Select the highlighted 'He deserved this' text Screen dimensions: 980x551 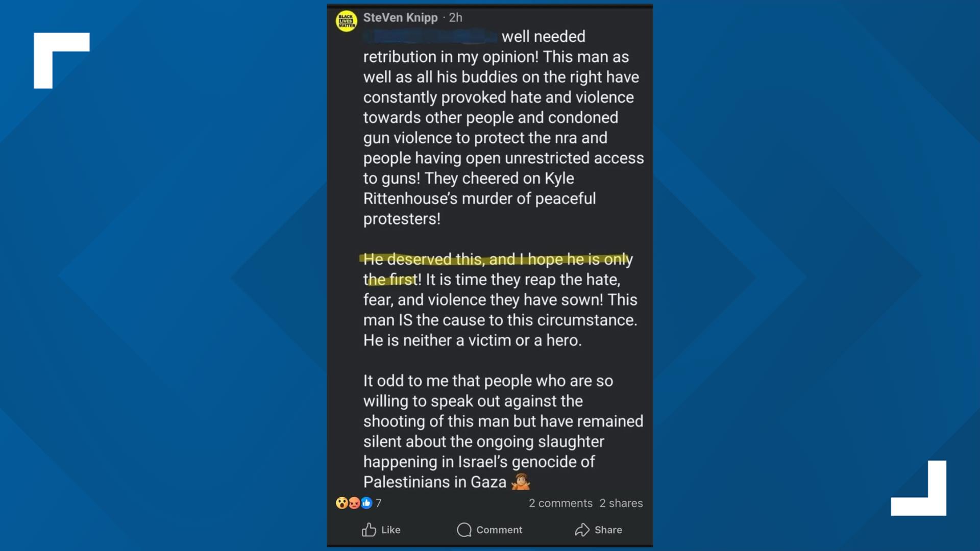[444, 260]
